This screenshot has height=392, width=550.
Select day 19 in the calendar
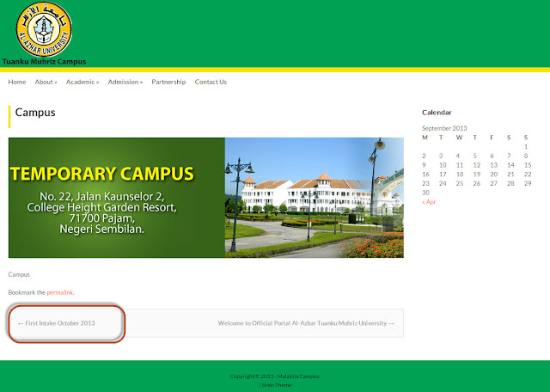[477, 174]
